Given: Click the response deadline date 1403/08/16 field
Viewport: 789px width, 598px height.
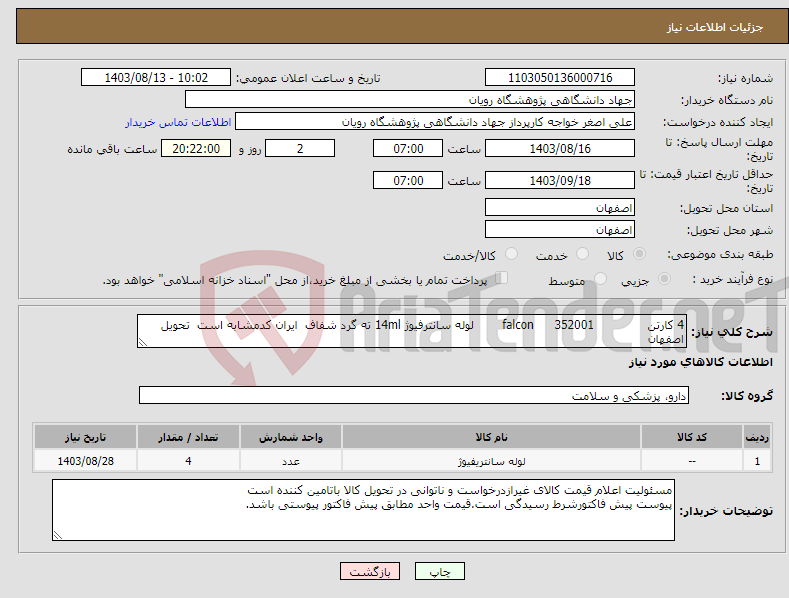Looking at the screenshot, I should (x=560, y=148).
